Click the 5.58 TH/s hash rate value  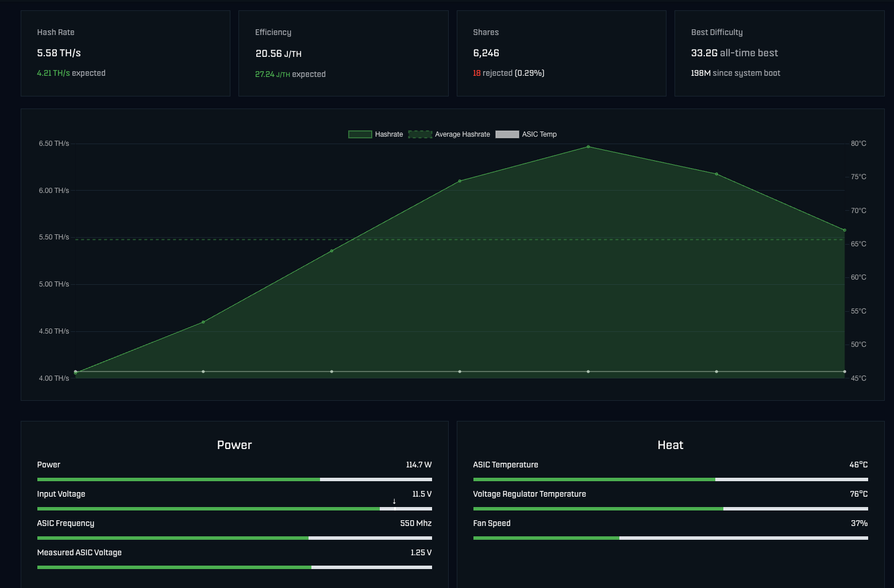click(x=59, y=53)
